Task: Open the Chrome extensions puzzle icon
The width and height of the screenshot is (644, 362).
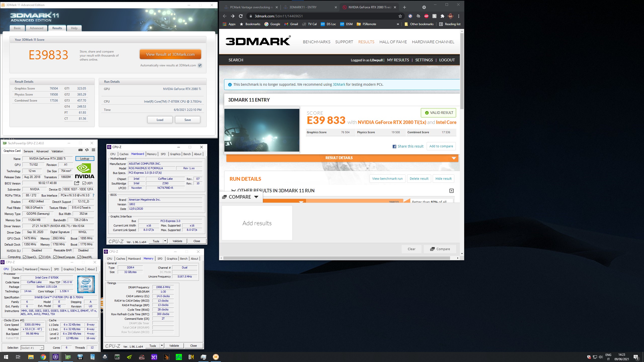Action: coord(442,16)
